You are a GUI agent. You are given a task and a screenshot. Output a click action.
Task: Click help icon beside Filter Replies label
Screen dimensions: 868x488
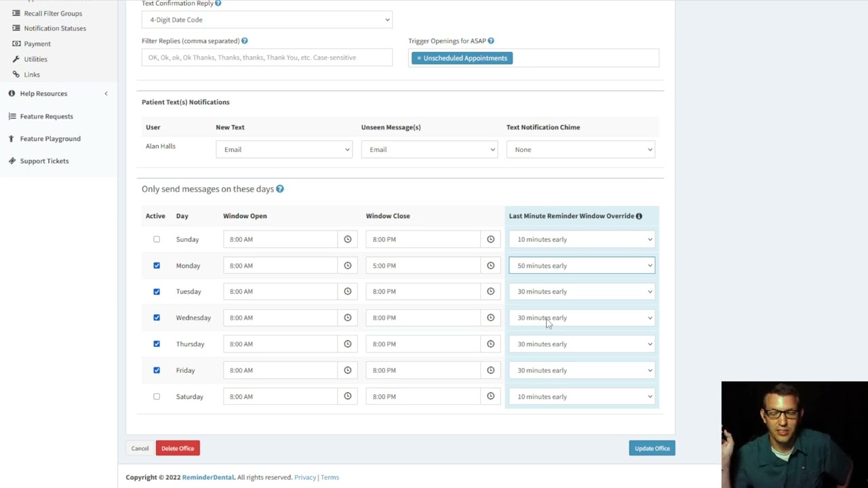244,41
